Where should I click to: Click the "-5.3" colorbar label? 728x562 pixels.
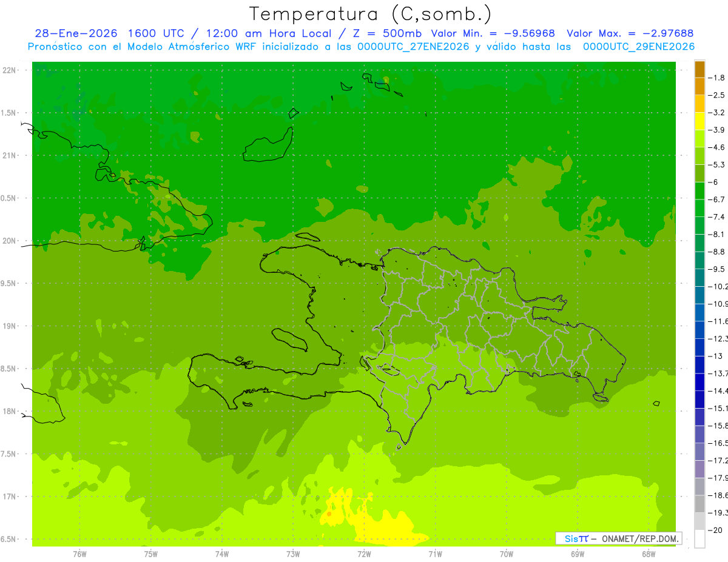tap(718, 164)
